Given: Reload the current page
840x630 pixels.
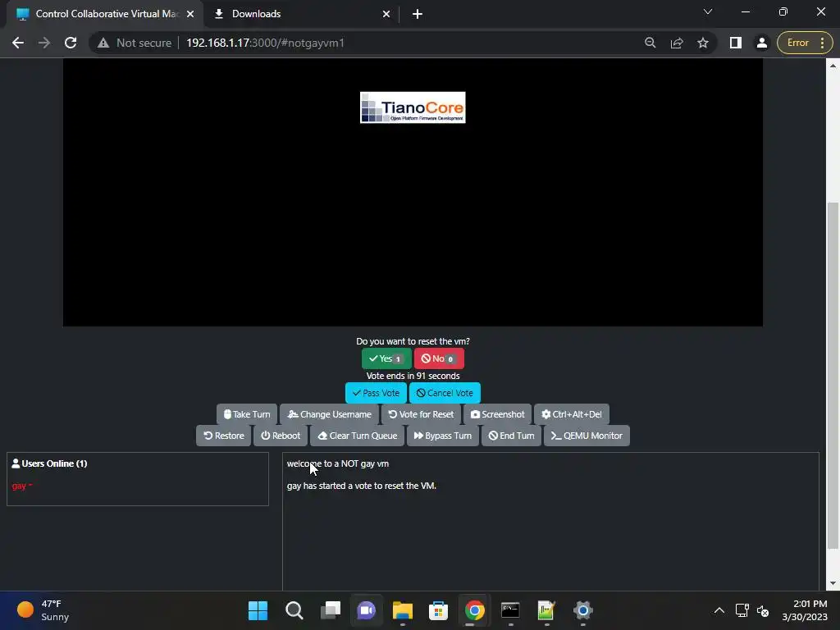Looking at the screenshot, I should pyautogui.click(x=71, y=43).
